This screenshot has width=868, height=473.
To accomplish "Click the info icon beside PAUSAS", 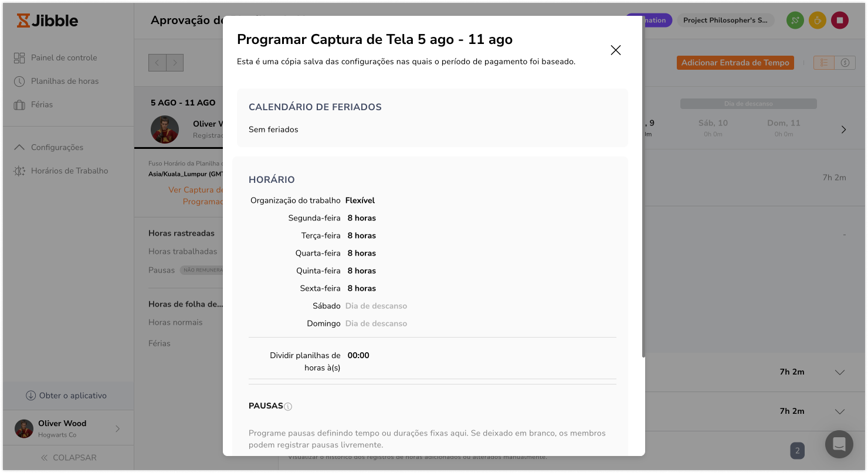I will pyautogui.click(x=288, y=407).
